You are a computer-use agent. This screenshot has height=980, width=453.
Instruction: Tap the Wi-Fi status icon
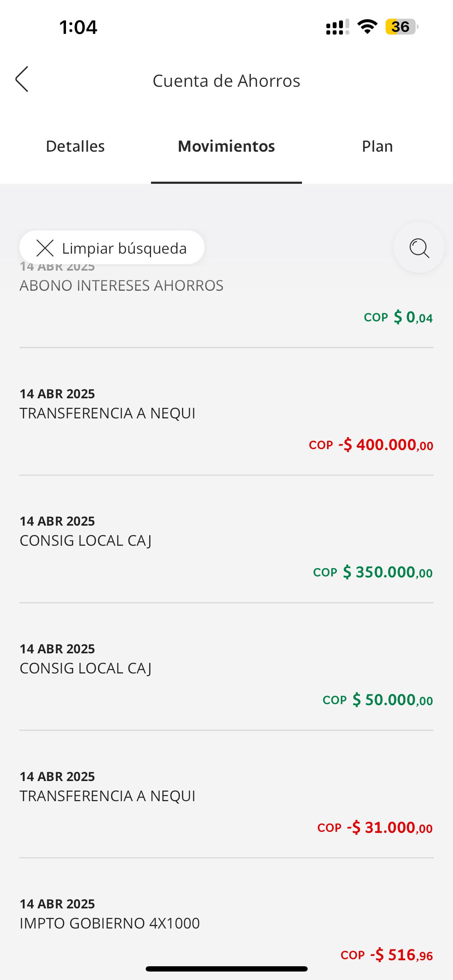(367, 26)
